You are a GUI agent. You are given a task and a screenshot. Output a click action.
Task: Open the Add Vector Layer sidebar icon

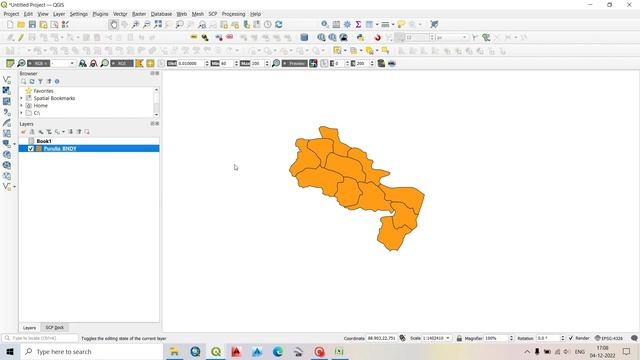(x=7, y=80)
